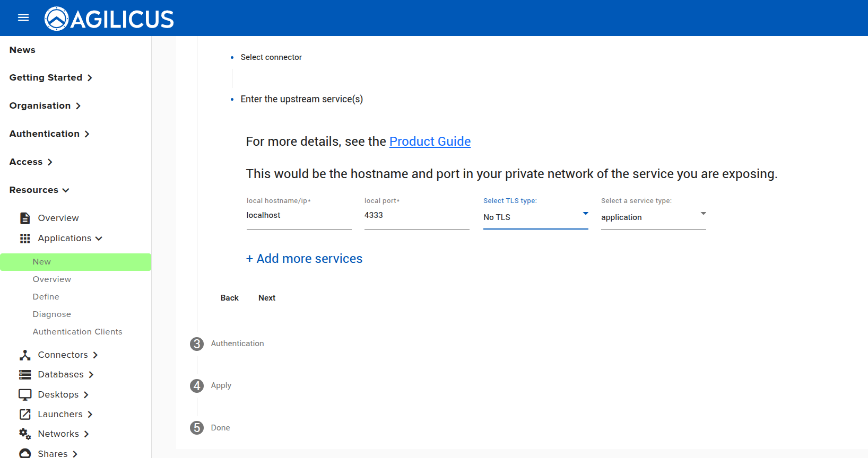Select step 3 Authentication circle
The height and width of the screenshot is (458, 868).
(197, 344)
